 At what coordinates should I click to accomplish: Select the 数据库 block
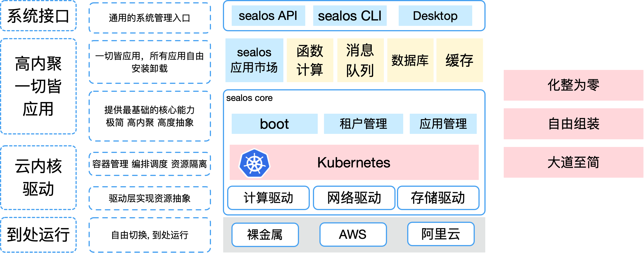[x=410, y=60]
